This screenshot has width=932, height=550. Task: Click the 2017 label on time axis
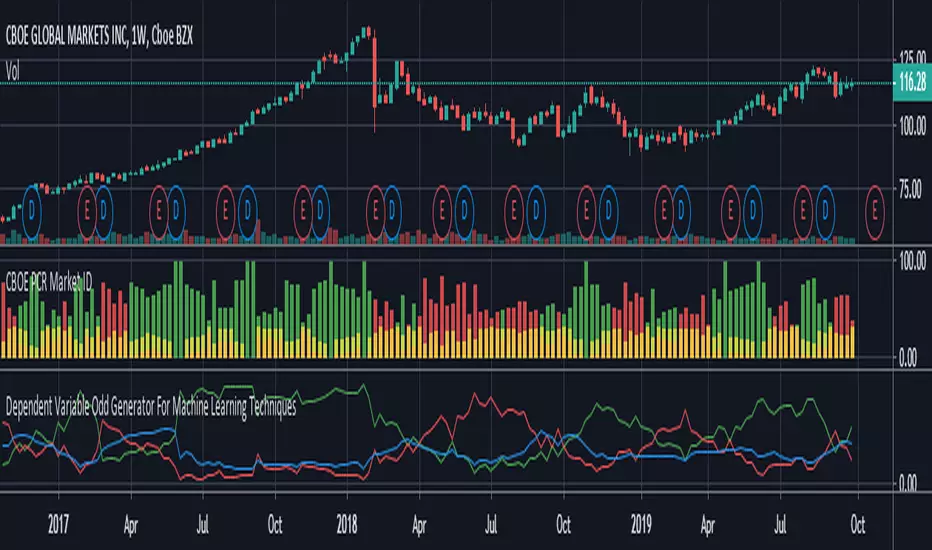tap(58, 524)
